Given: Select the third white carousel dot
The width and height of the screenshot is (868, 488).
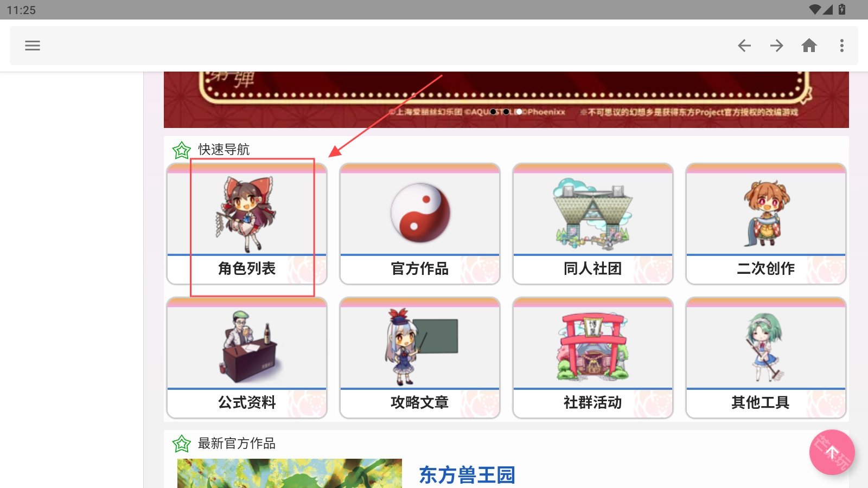Looking at the screenshot, I should tap(519, 112).
